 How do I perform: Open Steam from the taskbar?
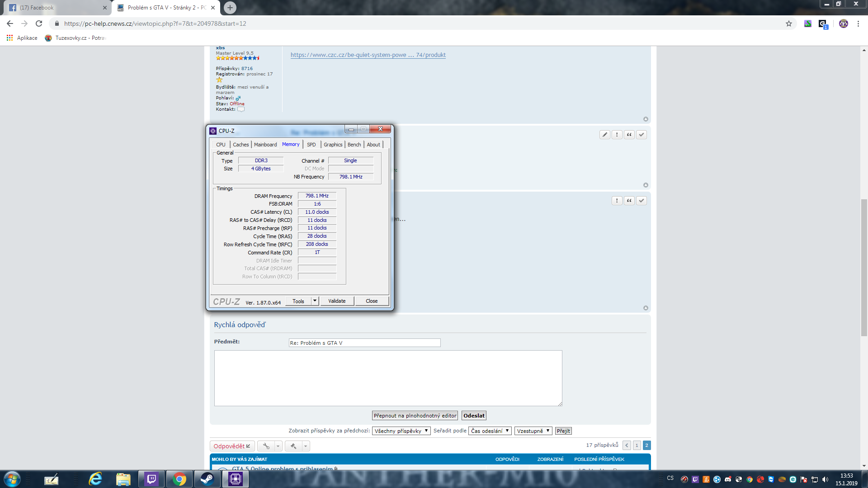coord(207,479)
